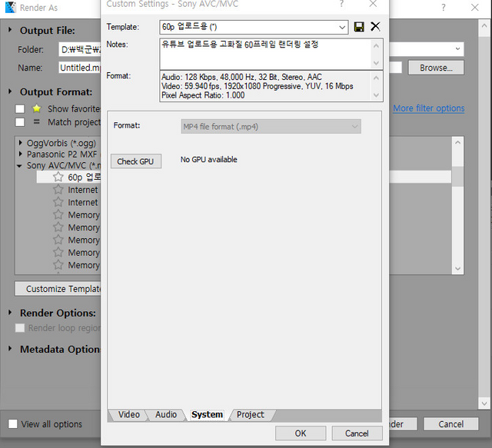Switch to the Project tab
This screenshot has width=492, height=448.
coord(250,415)
